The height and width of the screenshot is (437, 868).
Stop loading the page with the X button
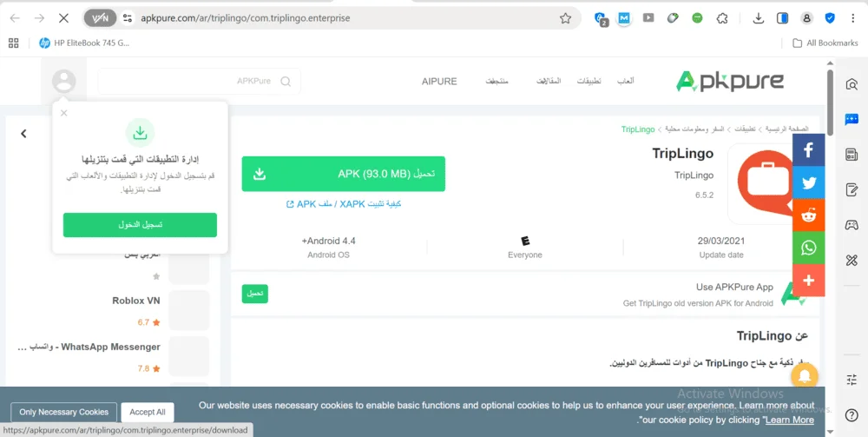click(63, 18)
